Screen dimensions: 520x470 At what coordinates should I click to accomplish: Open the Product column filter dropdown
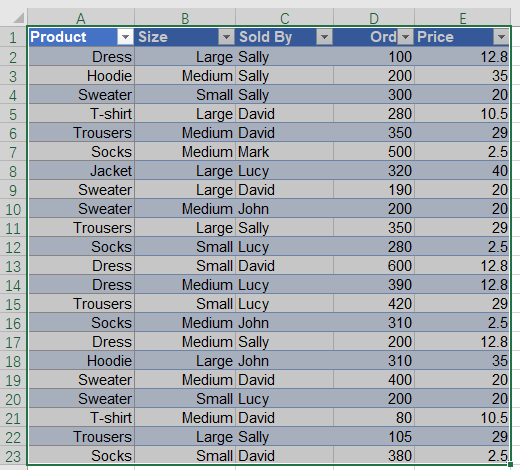[125, 37]
